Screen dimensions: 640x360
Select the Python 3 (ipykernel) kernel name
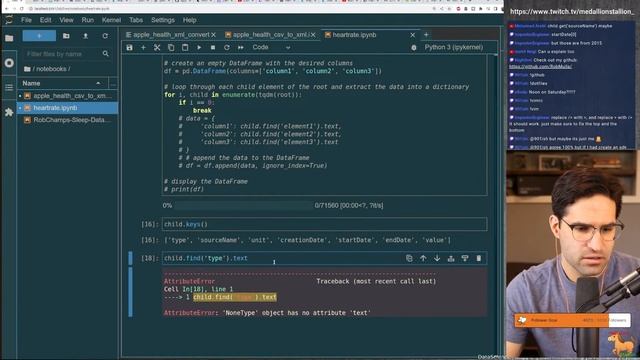click(453, 47)
